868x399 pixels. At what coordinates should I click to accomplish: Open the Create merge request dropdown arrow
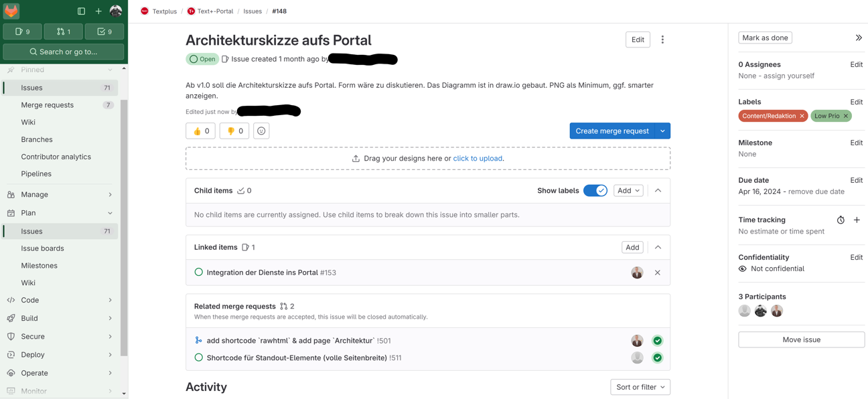tap(662, 131)
